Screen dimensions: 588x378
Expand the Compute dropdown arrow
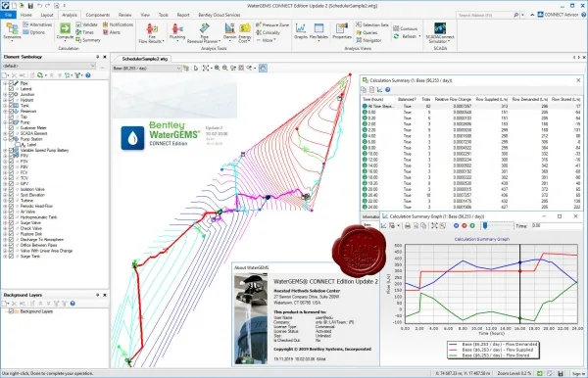coord(65,40)
